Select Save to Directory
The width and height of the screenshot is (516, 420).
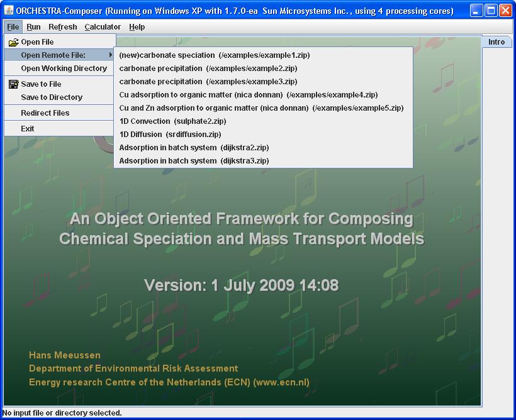click(59, 97)
